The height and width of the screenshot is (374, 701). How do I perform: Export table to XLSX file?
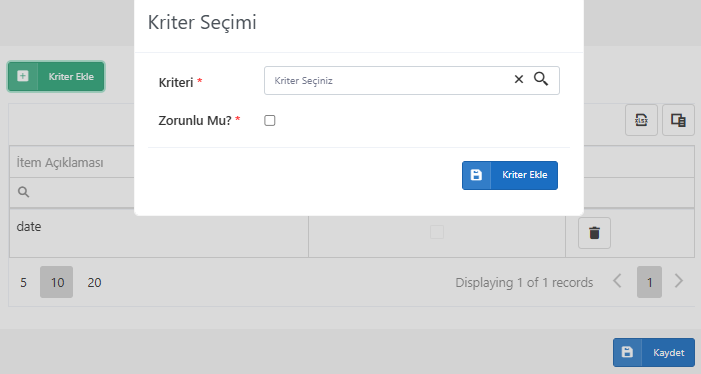point(641,120)
